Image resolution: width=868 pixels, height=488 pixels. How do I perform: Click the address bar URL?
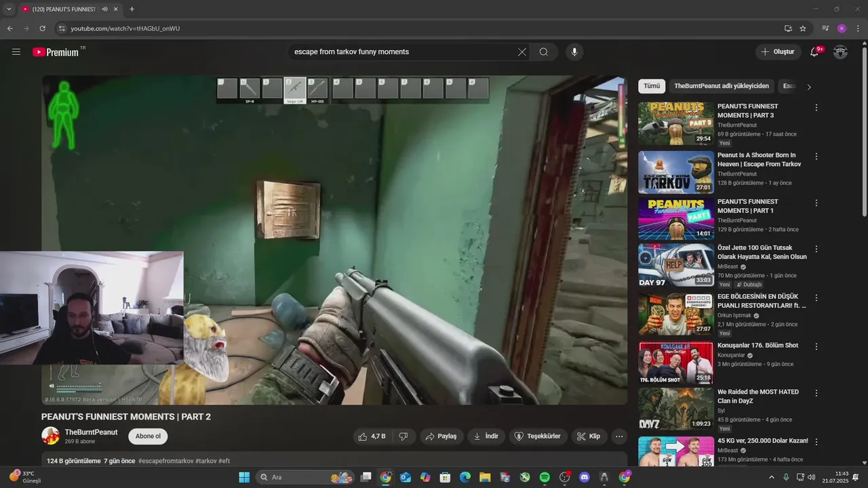pyautogui.click(x=125, y=28)
